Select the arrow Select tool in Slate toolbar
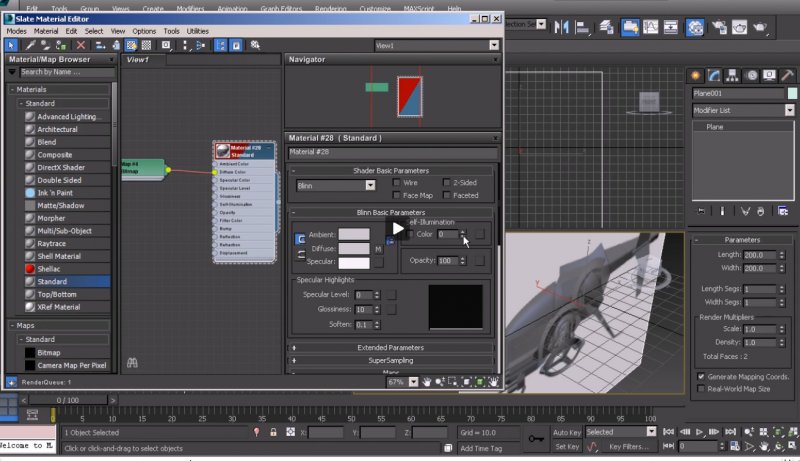Image resolution: width=800 pixels, height=461 pixels. point(11,45)
